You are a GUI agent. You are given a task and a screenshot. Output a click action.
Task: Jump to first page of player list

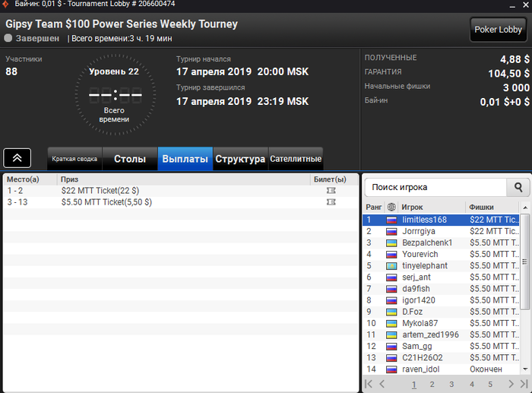click(x=369, y=384)
